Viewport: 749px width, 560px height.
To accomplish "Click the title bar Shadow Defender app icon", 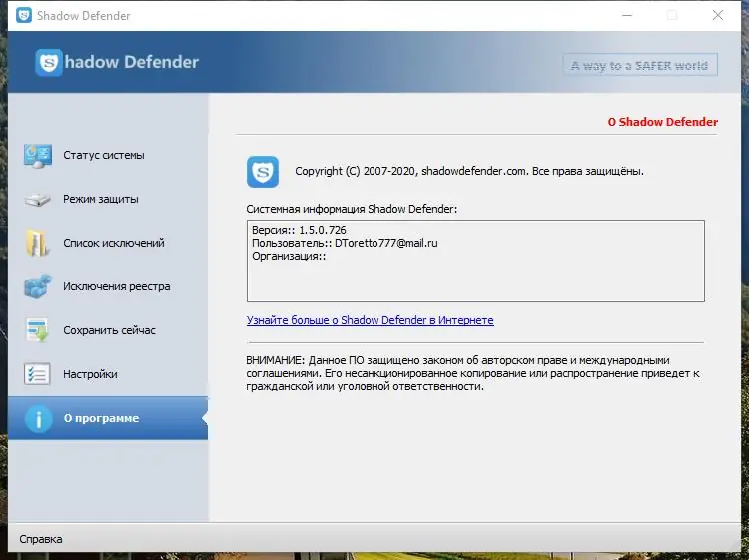I will coord(23,15).
